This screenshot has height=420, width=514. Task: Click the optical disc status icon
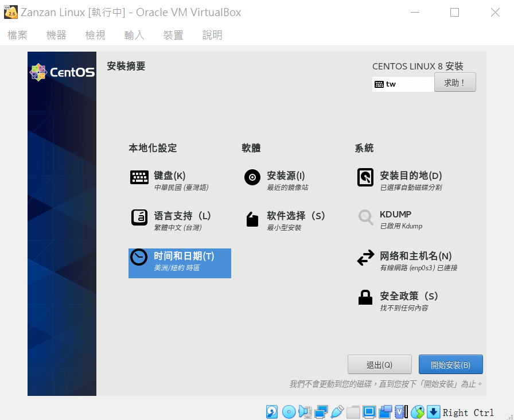pos(289,412)
